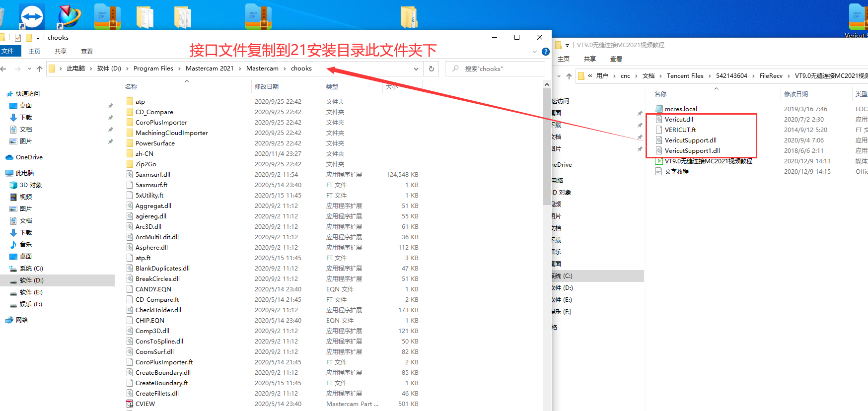Image resolution: width=868 pixels, height=411 pixels.
Task: Open the quick access toolbar dropdown in chooks
Action: (38, 38)
